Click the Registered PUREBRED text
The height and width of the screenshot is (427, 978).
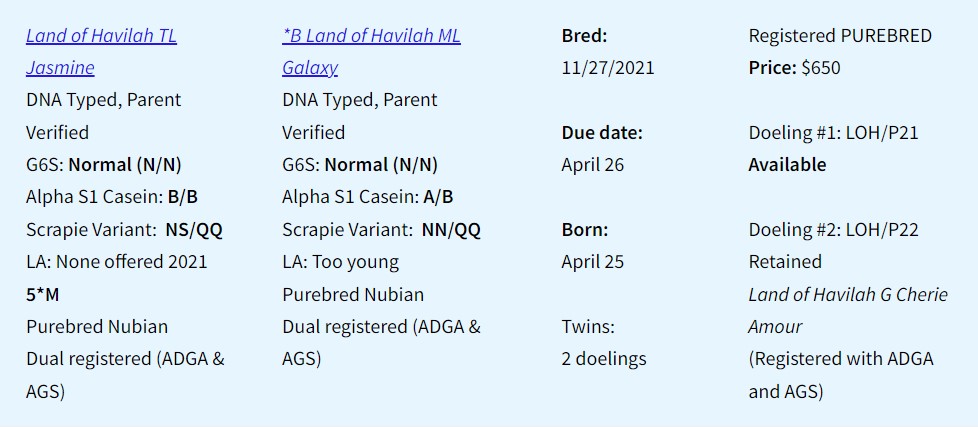(840, 36)
